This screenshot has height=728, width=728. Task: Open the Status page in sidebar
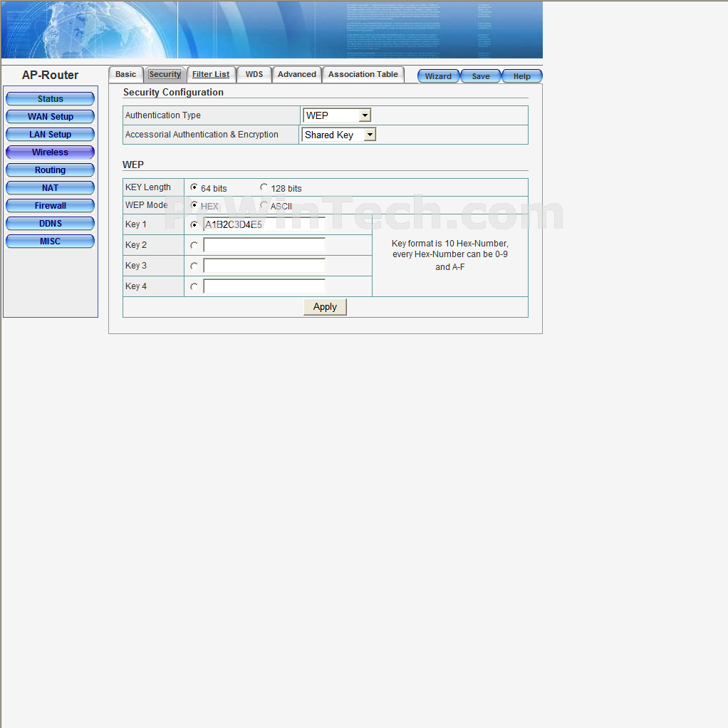pyautogui.click(x=50, y=99)
